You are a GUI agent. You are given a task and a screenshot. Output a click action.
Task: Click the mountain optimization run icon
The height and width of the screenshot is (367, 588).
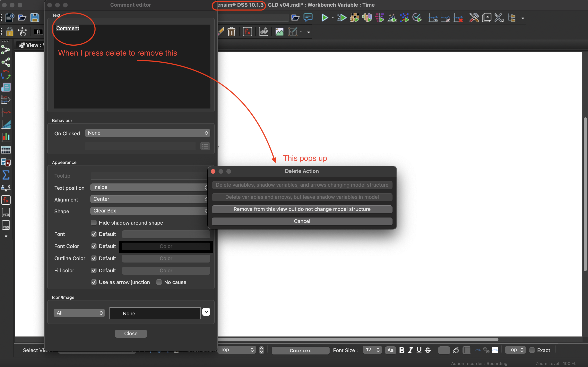(x=392, y=18)
